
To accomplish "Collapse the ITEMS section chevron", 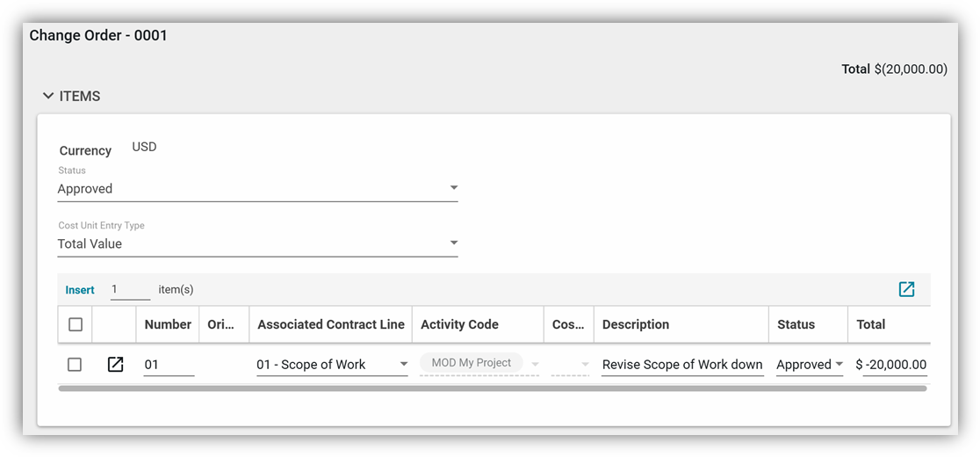I will [x=48, y=96].
